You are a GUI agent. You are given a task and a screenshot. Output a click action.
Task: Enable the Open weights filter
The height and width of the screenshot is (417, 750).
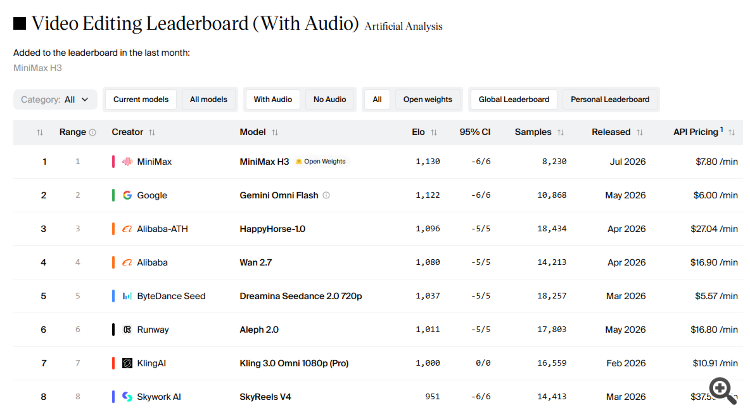[428, 99]
